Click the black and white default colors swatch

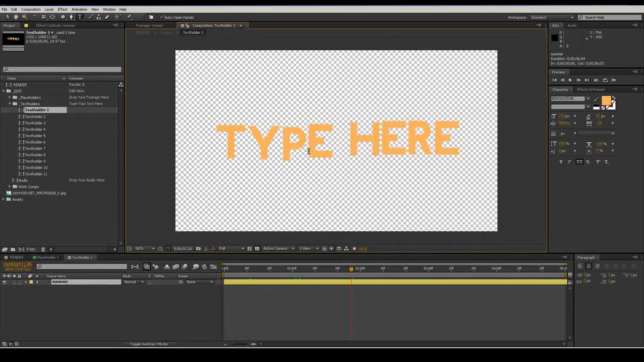(596, 107)
